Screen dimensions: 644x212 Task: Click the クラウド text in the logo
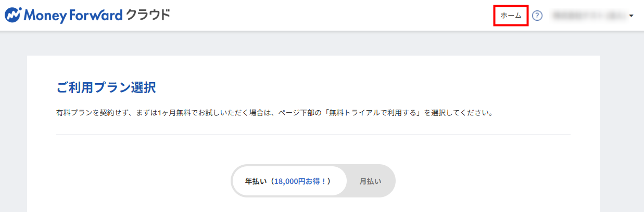148,15
